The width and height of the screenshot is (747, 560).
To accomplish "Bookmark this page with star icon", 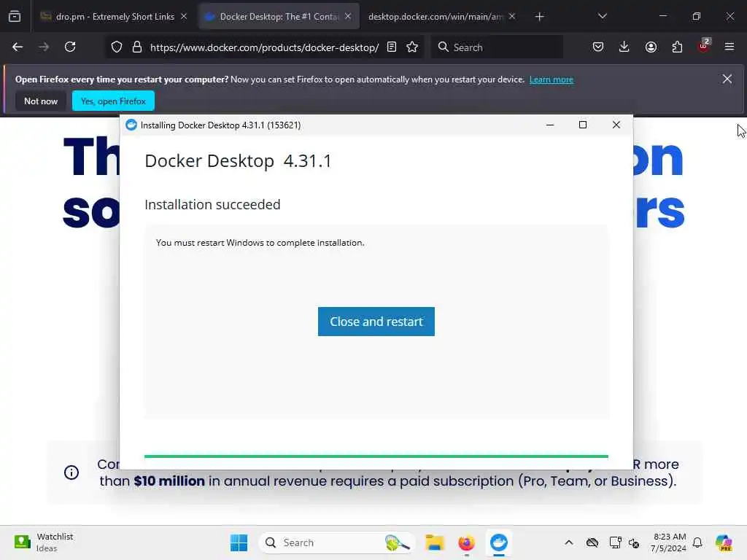I will point(412,47).
